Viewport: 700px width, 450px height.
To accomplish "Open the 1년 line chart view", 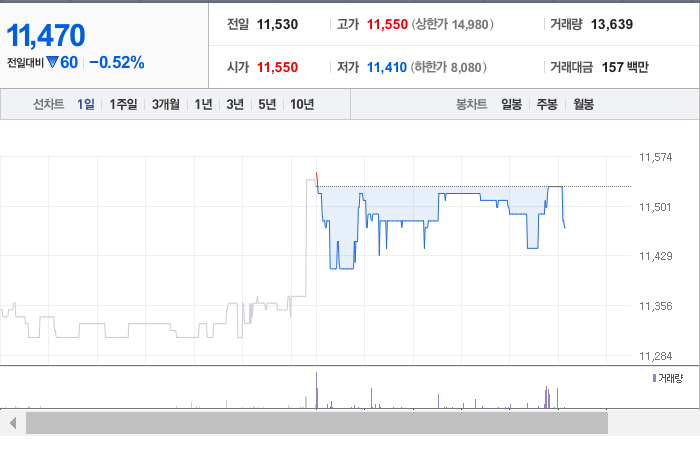I will (203, 104).
